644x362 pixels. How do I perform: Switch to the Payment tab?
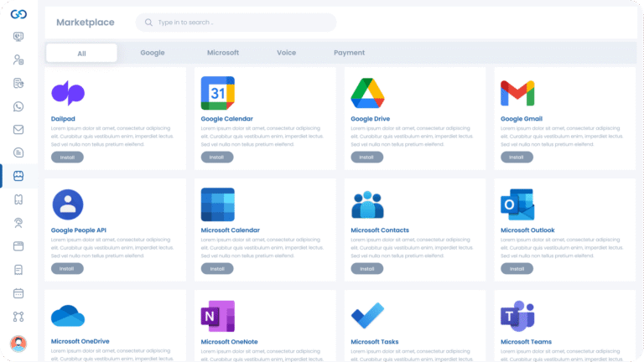click(349, 53)
